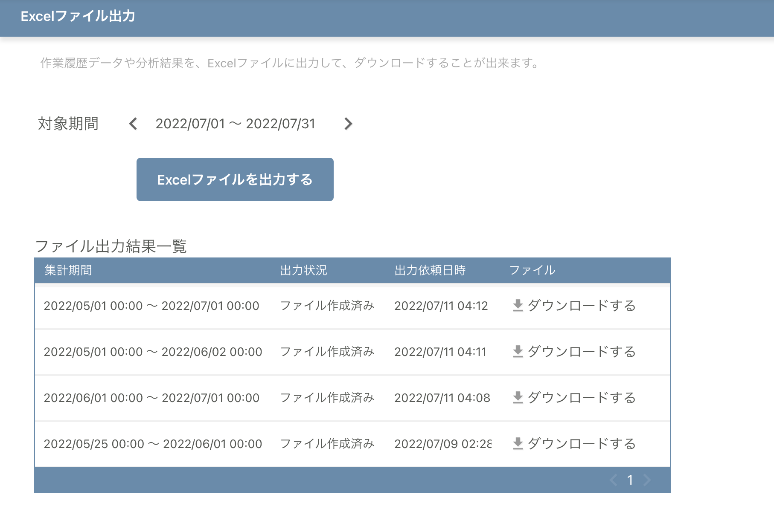This screenshot has height=532, width=774.
Task: Go to previous page of results table
Action: click(613, 480)
